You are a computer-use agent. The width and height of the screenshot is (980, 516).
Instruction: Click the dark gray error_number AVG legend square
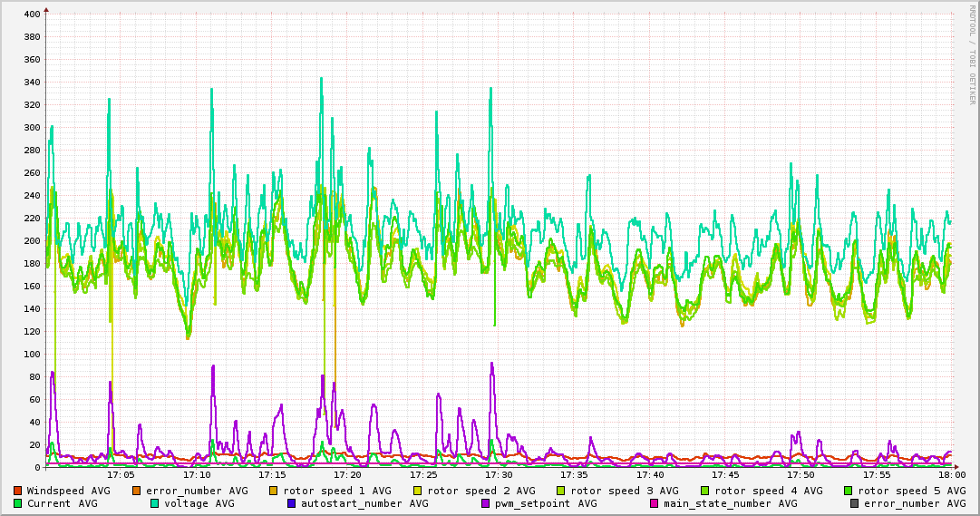point(855,503)
